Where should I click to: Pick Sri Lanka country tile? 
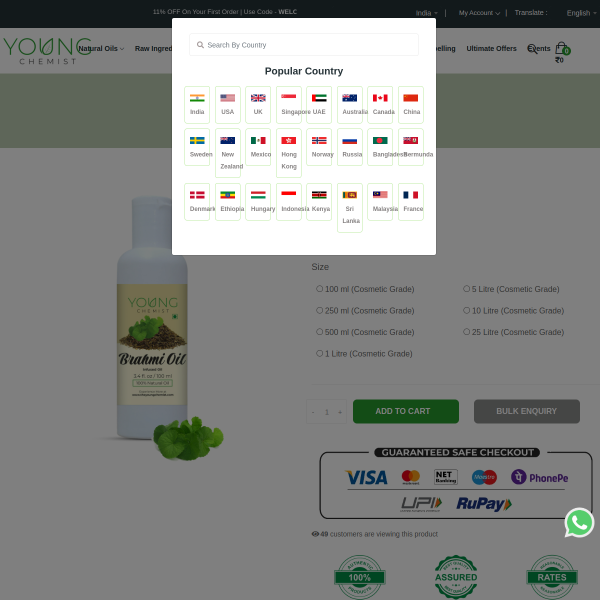[350, 208]
